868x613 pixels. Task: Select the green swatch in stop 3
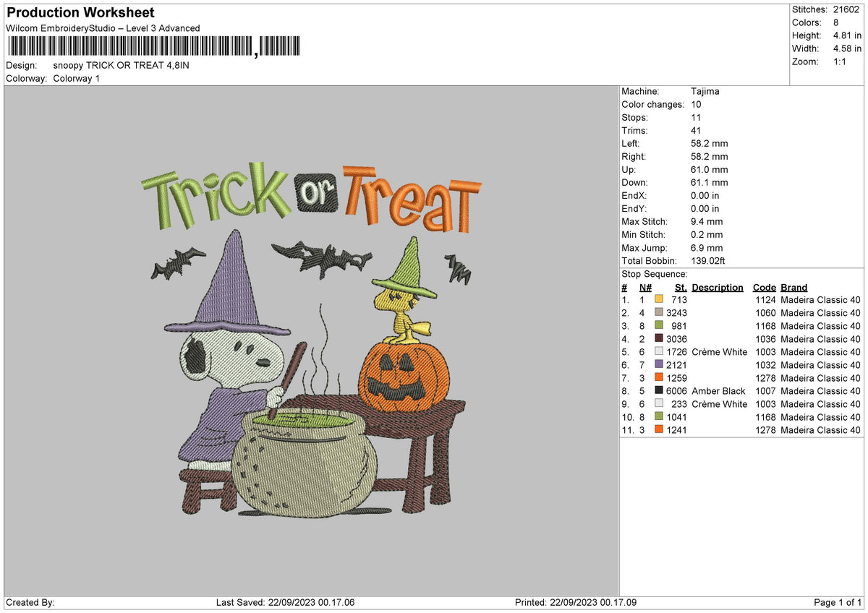coord(659,326)
